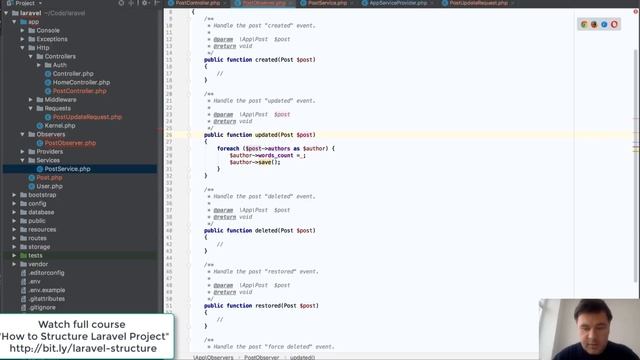
Task: Click the User.php class icon
Action: coord(31,186)
